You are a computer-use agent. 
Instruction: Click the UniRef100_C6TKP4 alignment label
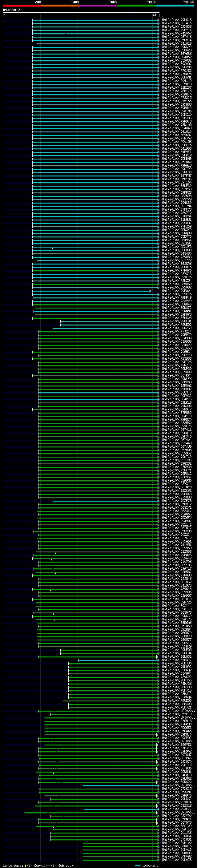point(177,375)
